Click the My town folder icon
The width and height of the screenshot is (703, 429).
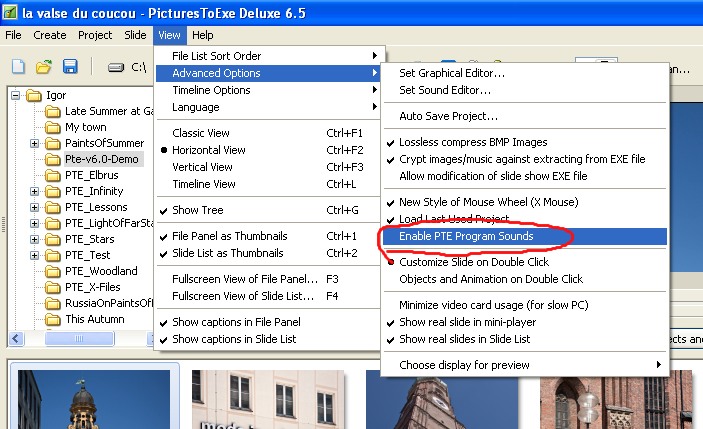click(53, 127)
